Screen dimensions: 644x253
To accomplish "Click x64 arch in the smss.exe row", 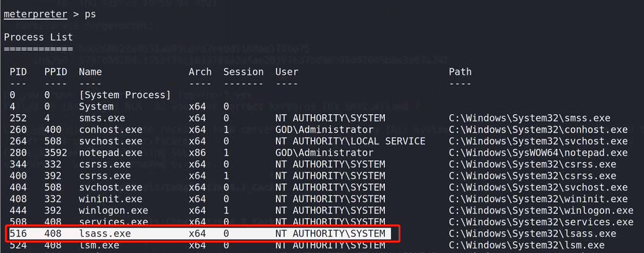I will point(197,118).
